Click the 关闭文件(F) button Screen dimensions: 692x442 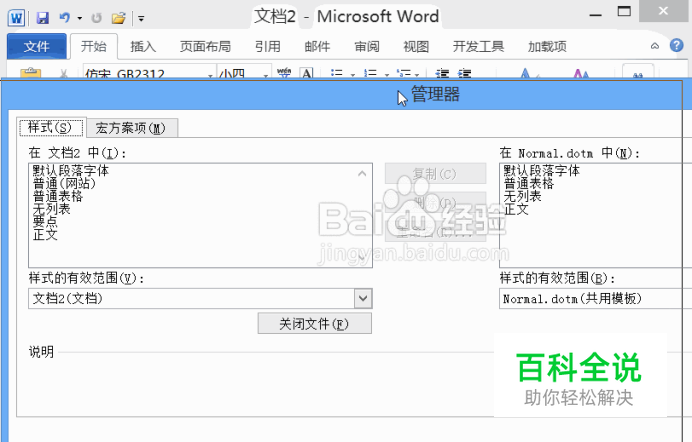pyautogui.click(x=314, y=324)
